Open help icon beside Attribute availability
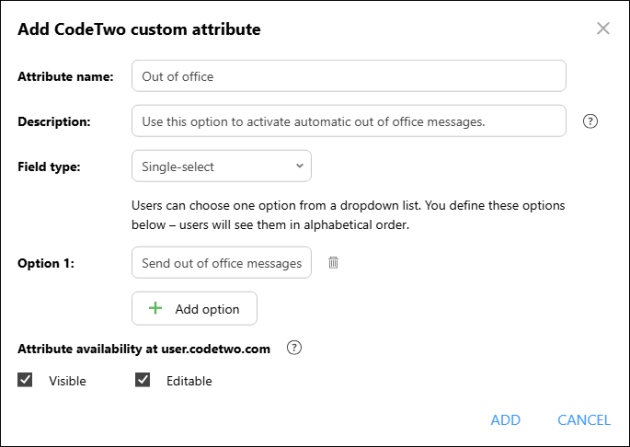 (x=294, y=348)
